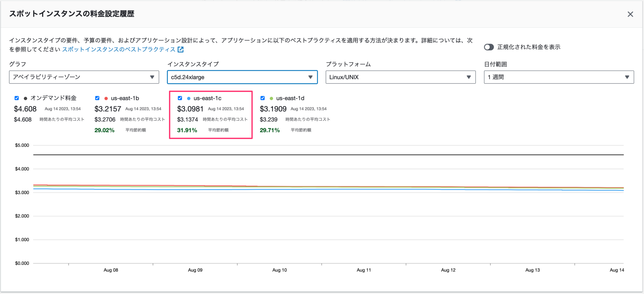Open the 日付範囲 dropdown showing 1週間
The height and width of the screenshot is (294, 644).
pos(558,77)
